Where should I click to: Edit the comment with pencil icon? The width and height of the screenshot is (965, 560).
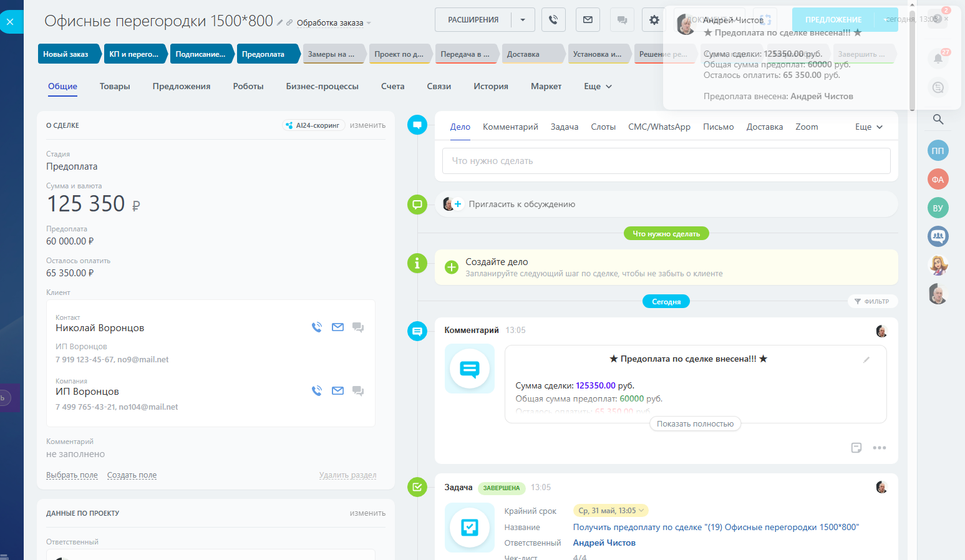[x=866, y=360]
